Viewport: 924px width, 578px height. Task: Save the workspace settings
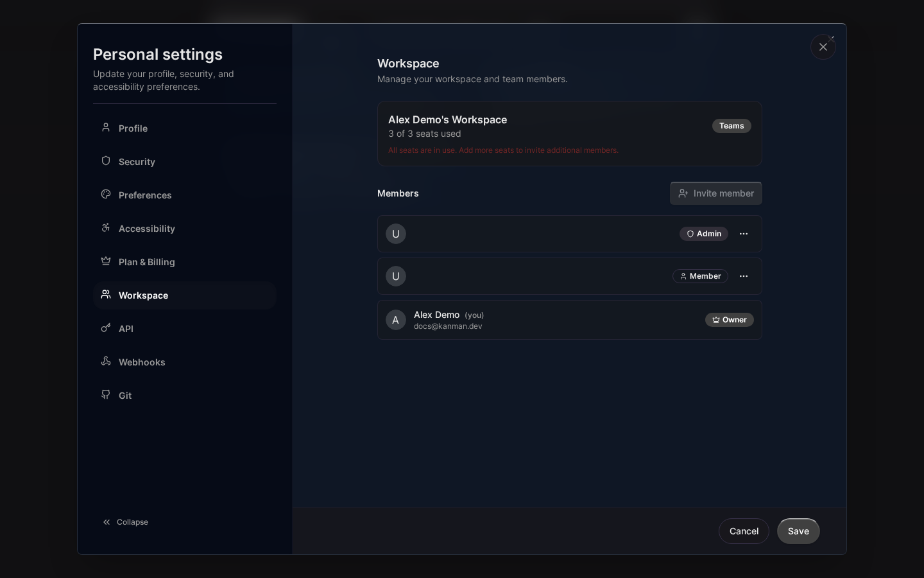coord(798,531)
